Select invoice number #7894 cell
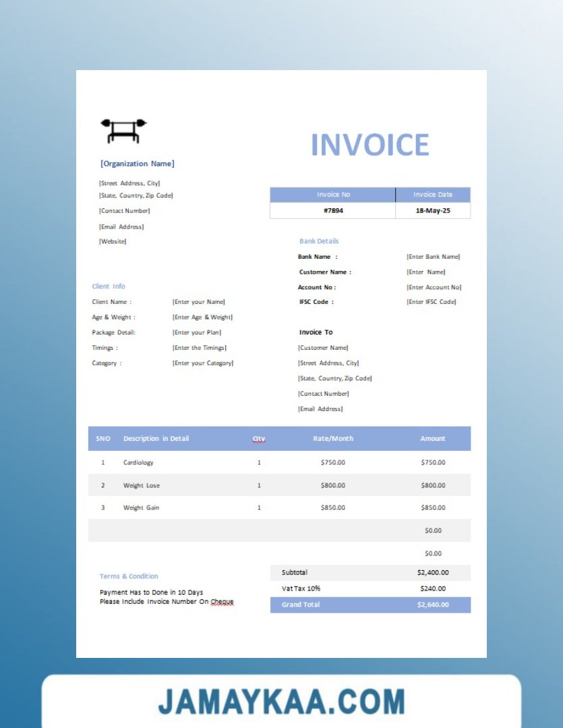Screen dimensions: 563x728 tap(333, 211)
